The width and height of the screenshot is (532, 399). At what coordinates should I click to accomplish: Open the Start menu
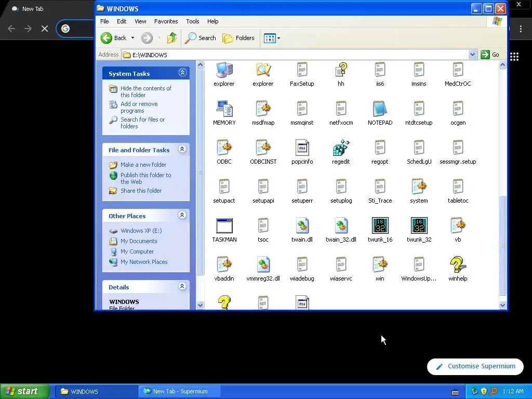[25, 391]
